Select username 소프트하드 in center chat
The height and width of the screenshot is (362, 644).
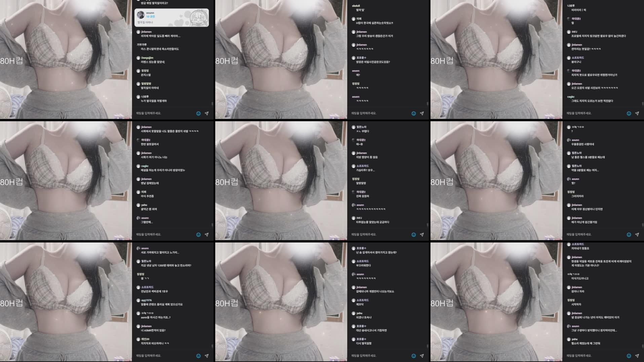363,166
